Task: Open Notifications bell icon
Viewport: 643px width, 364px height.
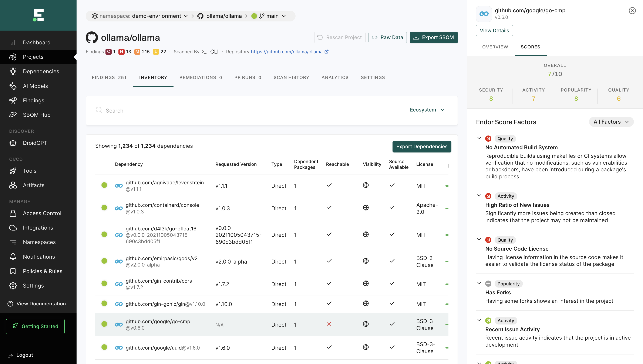Action: (13, 257)
